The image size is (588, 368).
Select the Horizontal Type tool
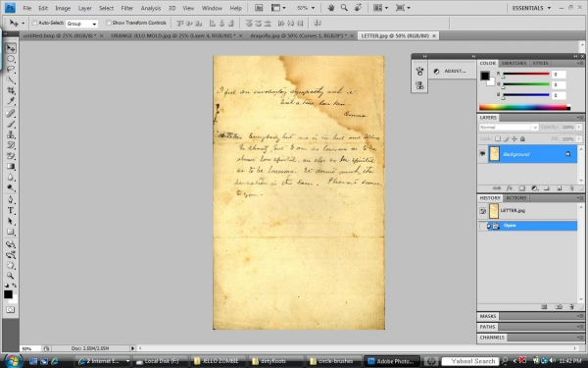11,211
